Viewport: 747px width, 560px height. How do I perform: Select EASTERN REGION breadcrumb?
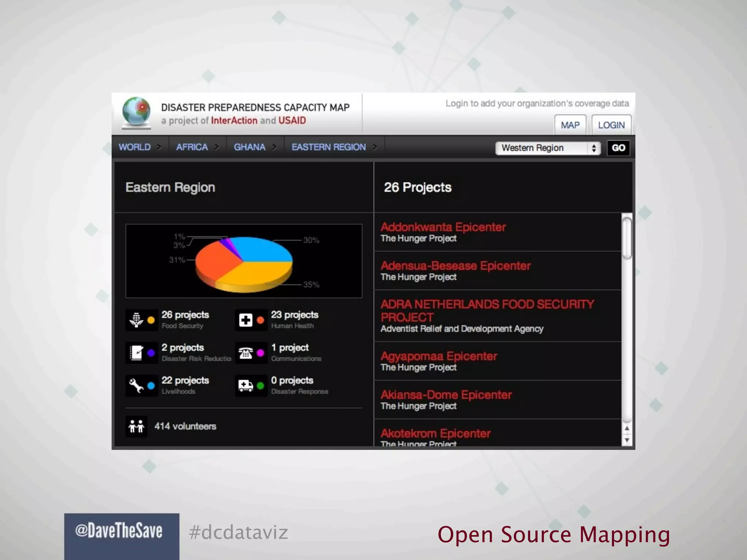tap(329, 147)
